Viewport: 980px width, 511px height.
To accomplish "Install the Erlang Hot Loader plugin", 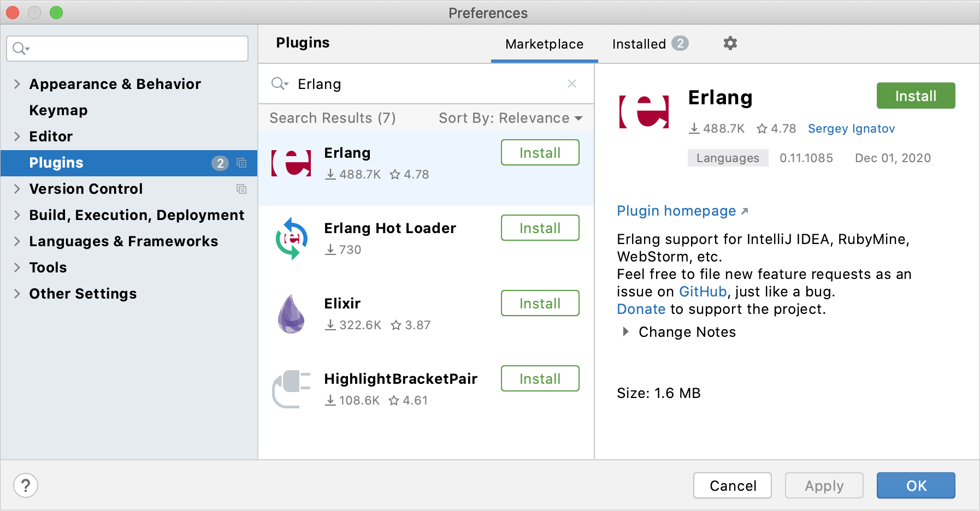I will 540,228.
